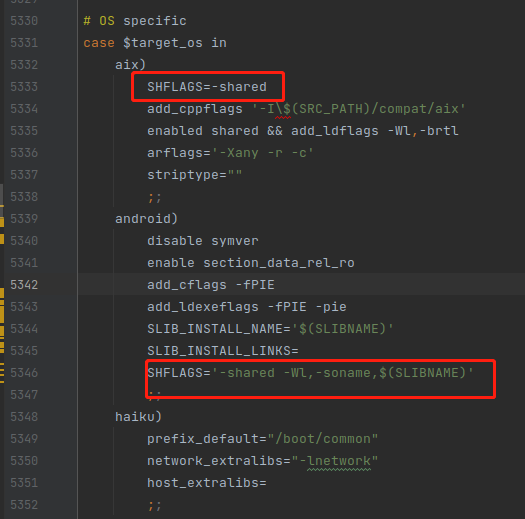Click the 'android)' case label
525x519 pixels.
point(146,219)
